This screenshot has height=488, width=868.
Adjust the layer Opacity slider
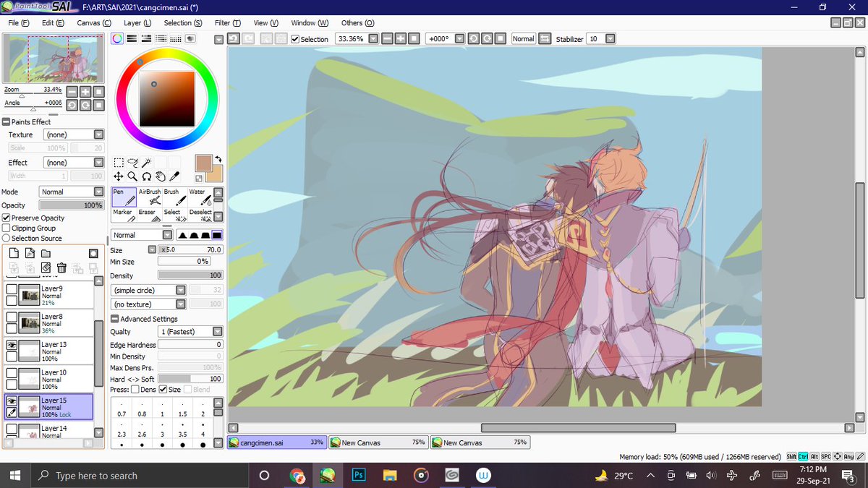point(72,205)
